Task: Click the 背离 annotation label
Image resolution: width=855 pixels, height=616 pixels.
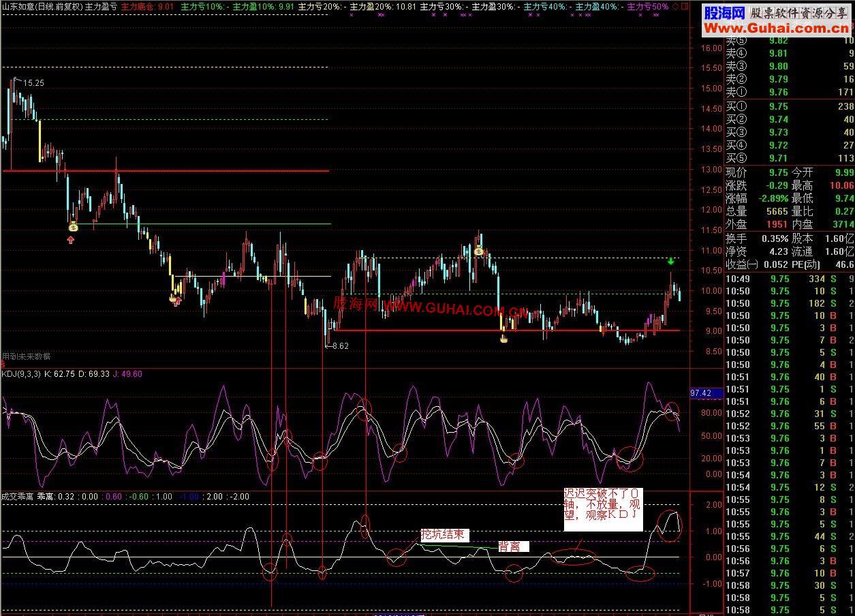Action: coord(513,546)
